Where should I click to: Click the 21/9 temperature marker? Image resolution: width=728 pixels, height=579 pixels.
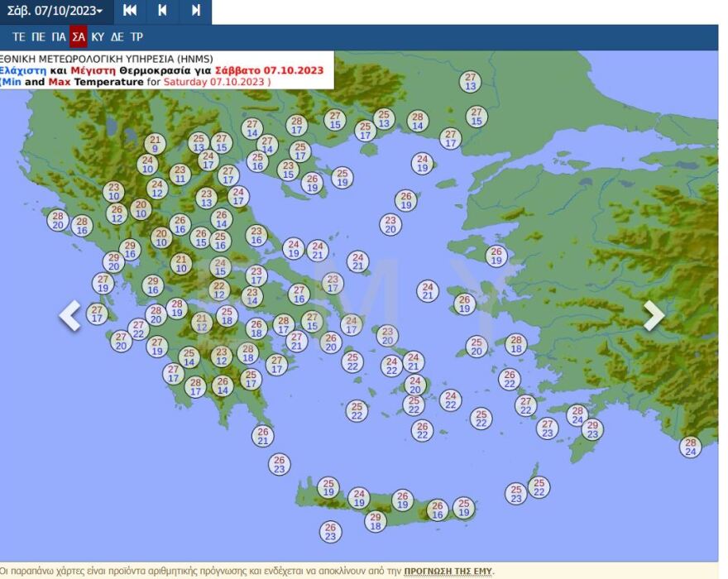pyautogui.click(x=155, y=144)
